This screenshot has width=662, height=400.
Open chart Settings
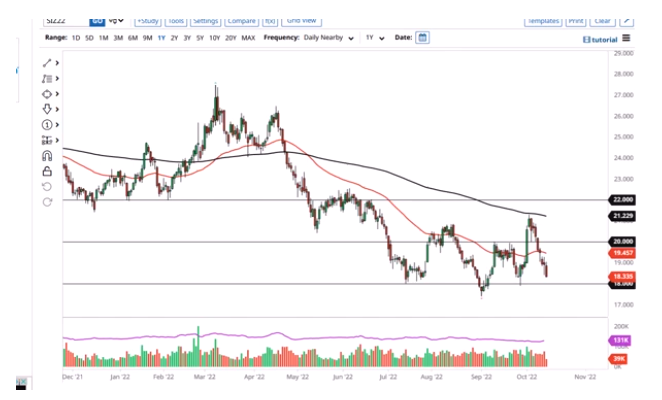206,21
